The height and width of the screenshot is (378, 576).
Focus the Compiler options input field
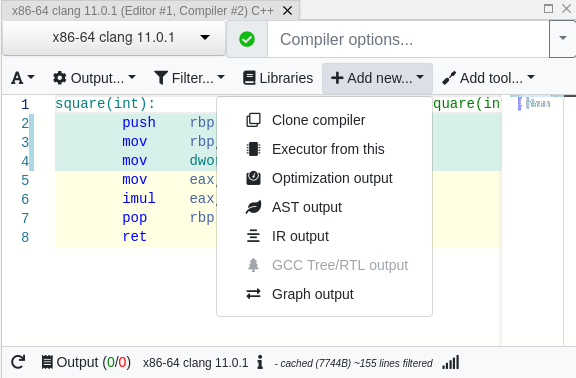(x=408, y=39)
